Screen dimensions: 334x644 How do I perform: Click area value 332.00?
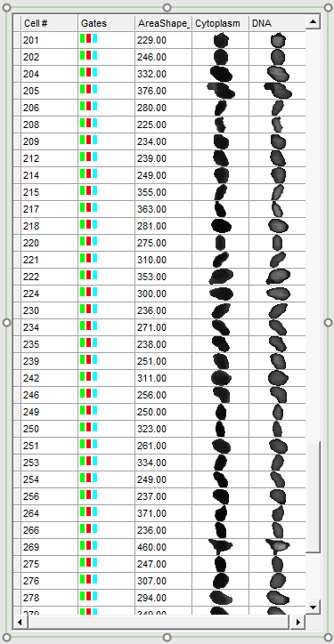(x=151, y=74)
